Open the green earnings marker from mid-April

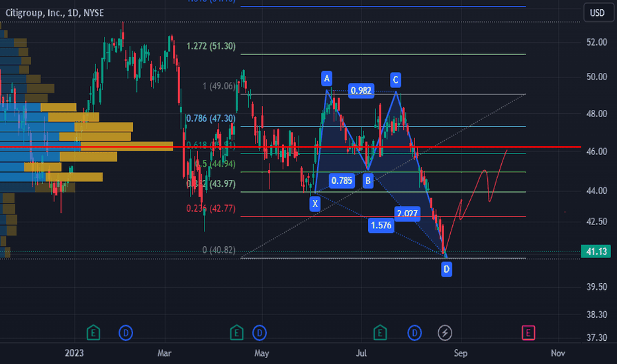(x=236, y=333)
